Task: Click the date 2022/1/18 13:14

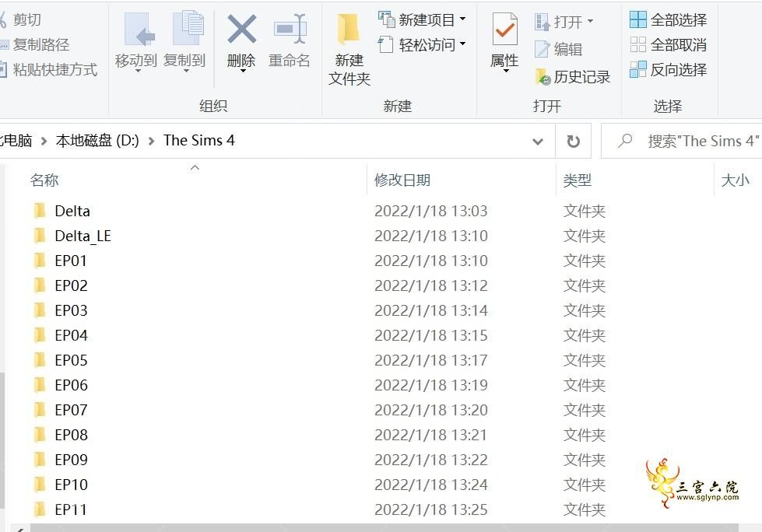Action: click(431, 310)
